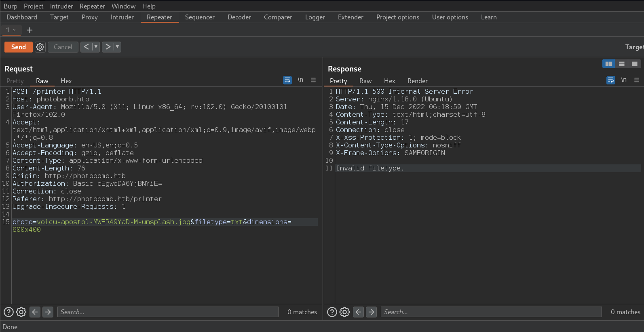Switch to Decoder tab
Image resolution: width=644 pixels, height=332 pixels.
(239, 17)
